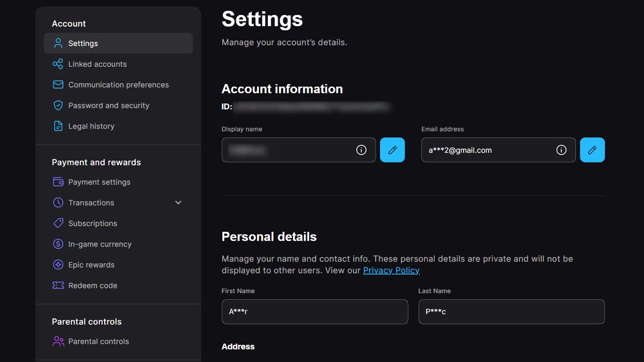Click the Parental controls people icon
The height and width of the screenshot is (362, 644).
[58, 341]
